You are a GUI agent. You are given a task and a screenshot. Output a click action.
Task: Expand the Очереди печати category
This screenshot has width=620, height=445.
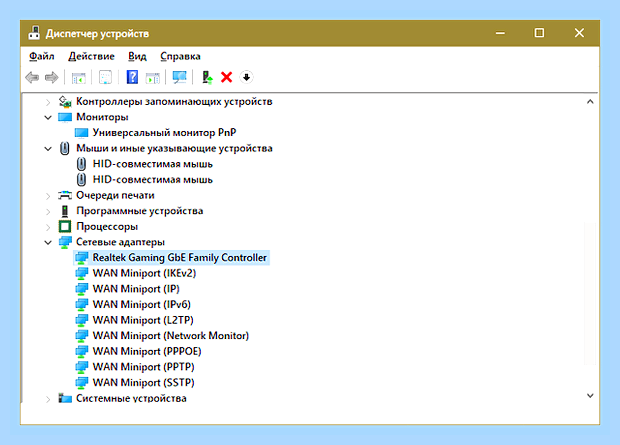[x=48, y=196]
